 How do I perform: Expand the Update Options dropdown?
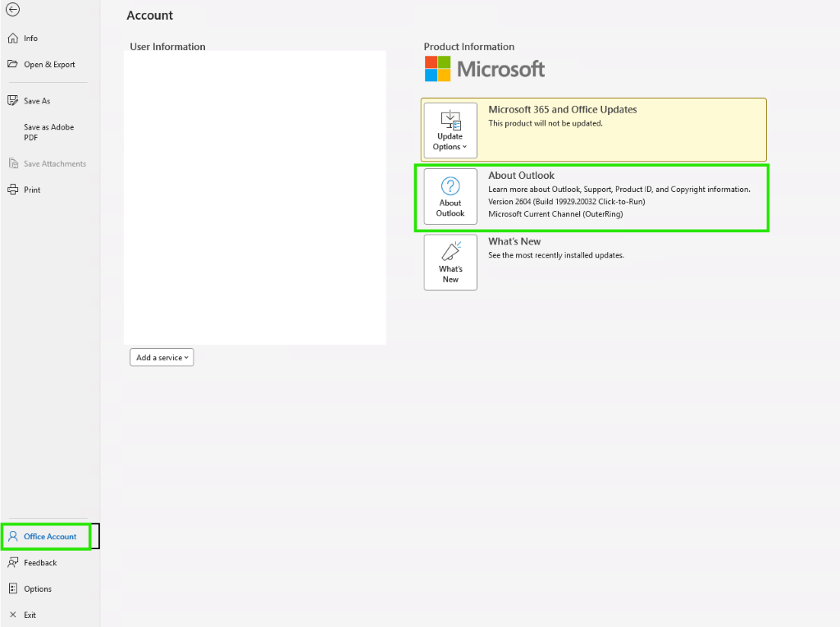[450, 130]
